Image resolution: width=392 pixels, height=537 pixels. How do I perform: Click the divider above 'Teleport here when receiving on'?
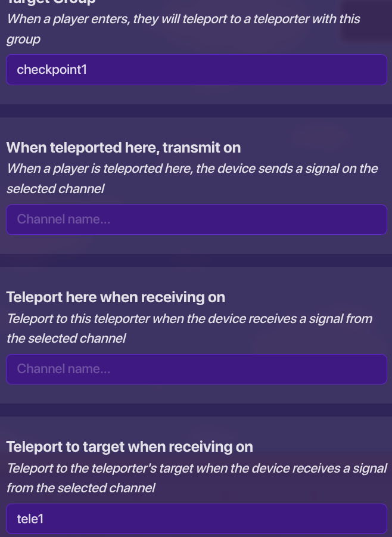[x=196, y=260]
